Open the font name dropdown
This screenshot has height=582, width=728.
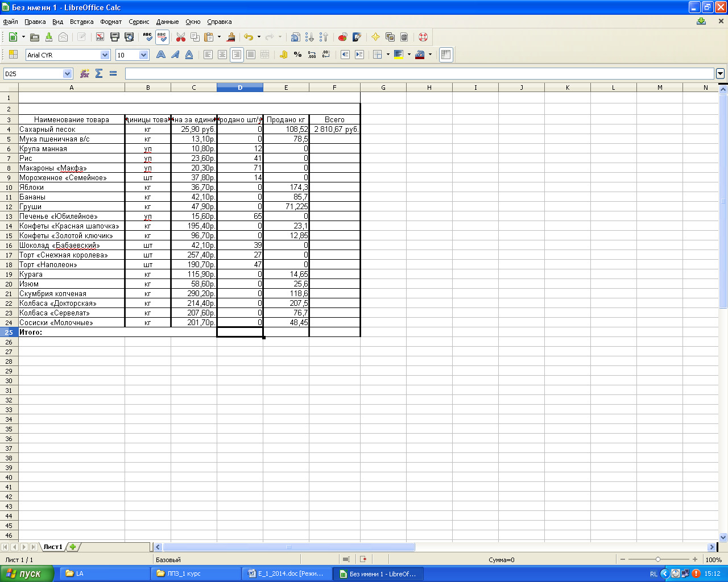pyautogui.click(x=105, y=55)
